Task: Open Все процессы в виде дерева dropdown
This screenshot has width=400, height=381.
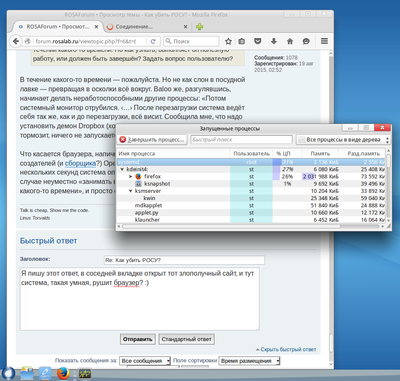Action: (343, 140)
